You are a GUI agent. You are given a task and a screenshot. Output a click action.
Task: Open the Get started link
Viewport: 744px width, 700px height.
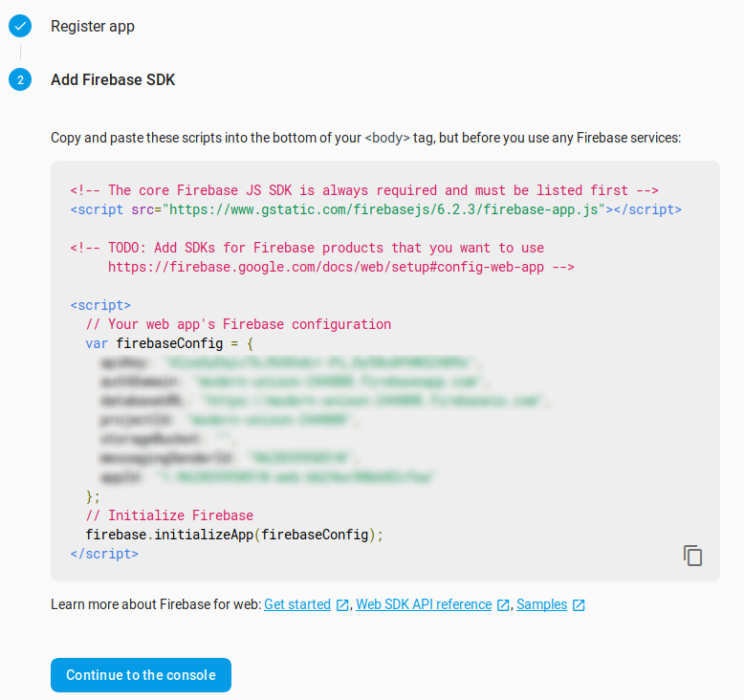(x=297, y=604)
